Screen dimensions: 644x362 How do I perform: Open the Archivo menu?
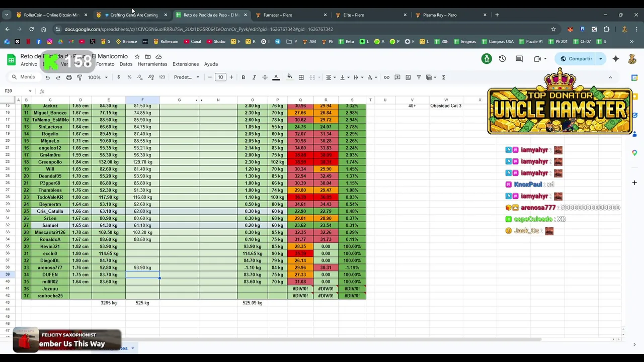click(x=29, y=64)
